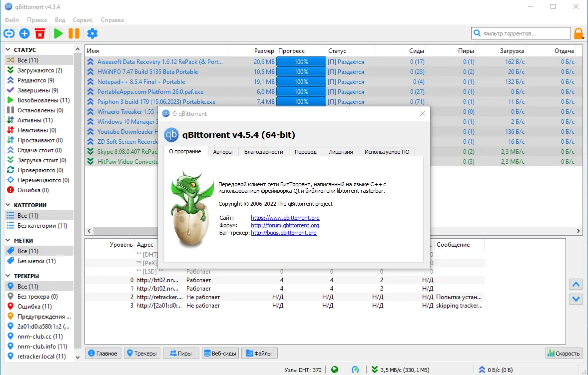Collapse the СТАТУС section
Viewport: 588px width, 375px height.
8,49
